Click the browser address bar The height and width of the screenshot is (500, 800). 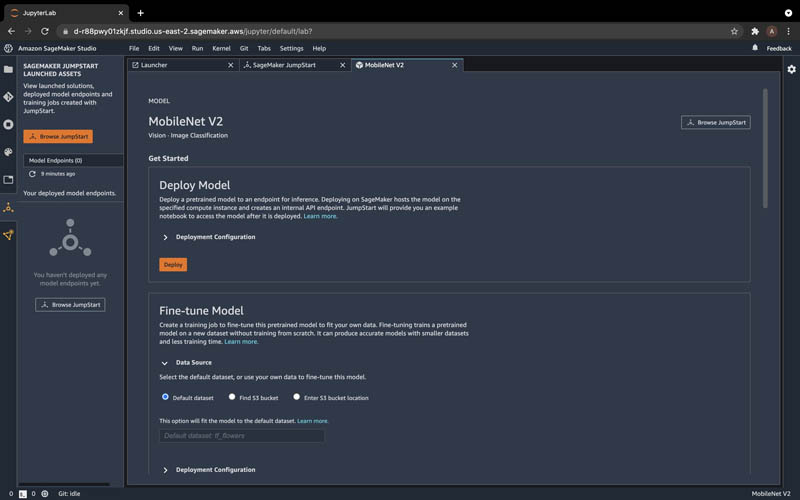(x=393, y=31)
